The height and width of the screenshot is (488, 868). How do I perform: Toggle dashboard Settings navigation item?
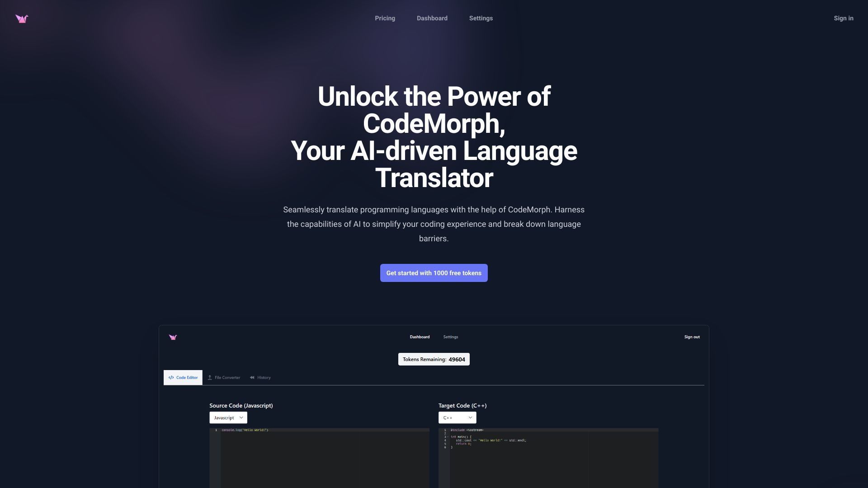coord(451,337)
